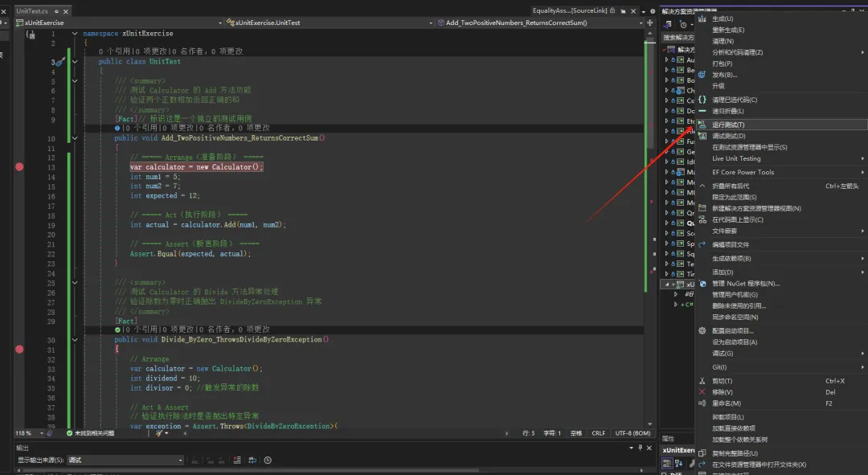The width and height of the screenshot is (868, 475).
Task: Click the clock timestamp icon in output panel
Action: [x=268, y=460]
